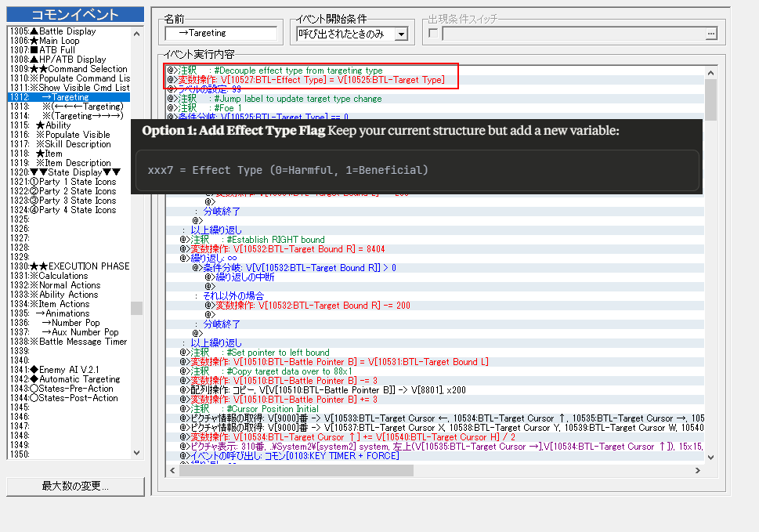
Task: Select common event 1335 →Animations
Action: tap(69, 313)
